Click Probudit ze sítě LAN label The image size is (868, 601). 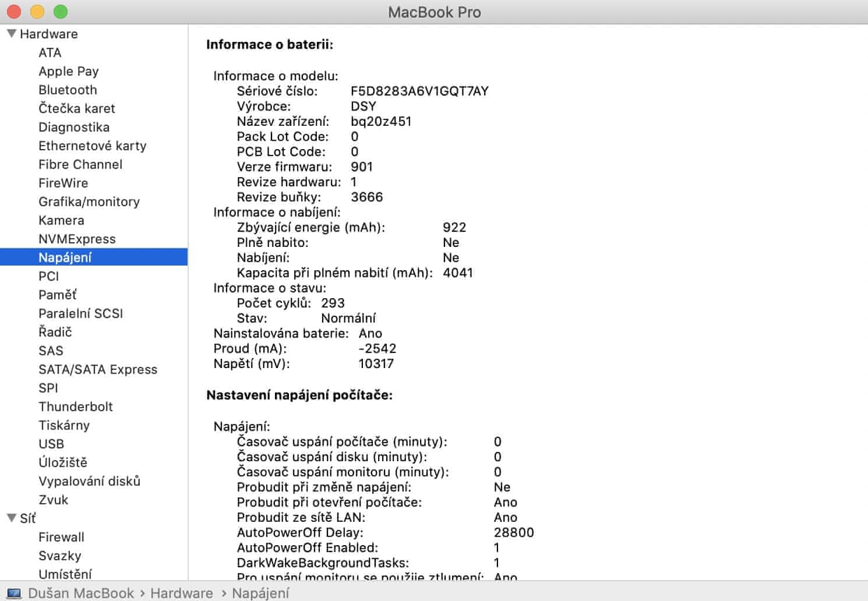(301, 517)
